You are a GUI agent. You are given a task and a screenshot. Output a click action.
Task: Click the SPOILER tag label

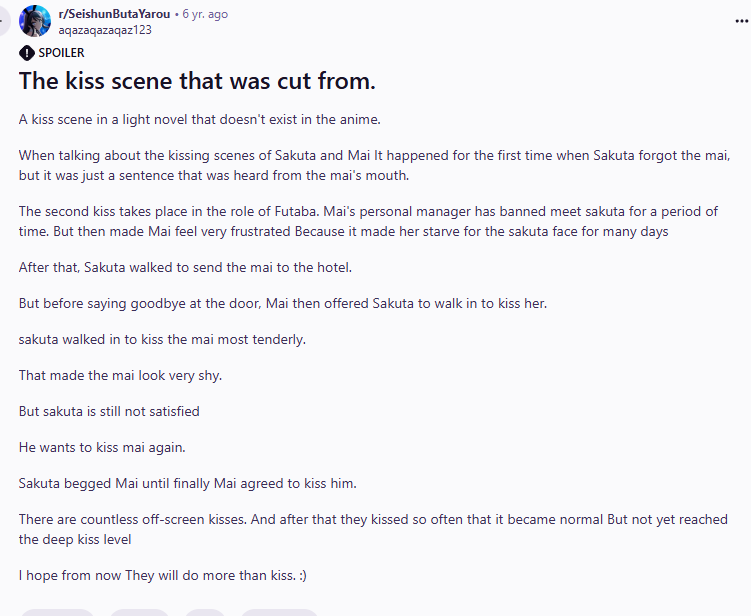click(x=61, y=53)
